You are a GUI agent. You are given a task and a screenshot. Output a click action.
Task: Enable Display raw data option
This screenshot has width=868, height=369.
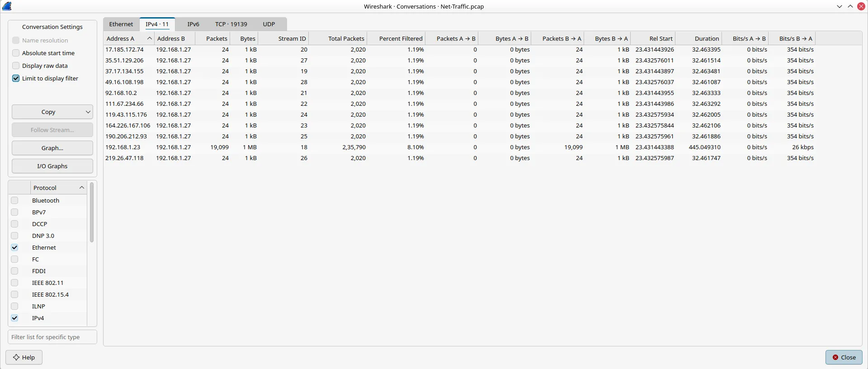point(16,66)
